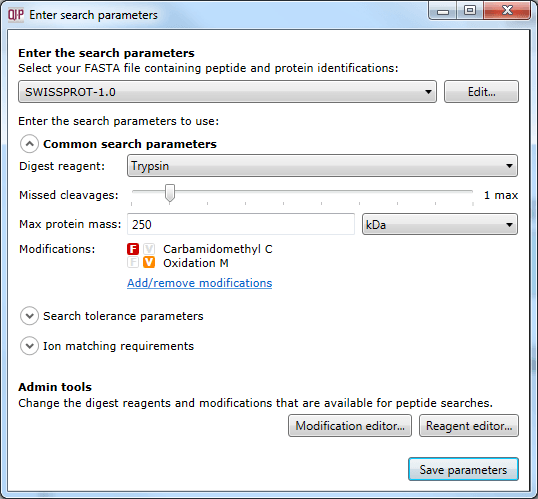This screenshot has width=538, height=499.
Task: Click the Search tolerance parameters label
Action: 123,316
